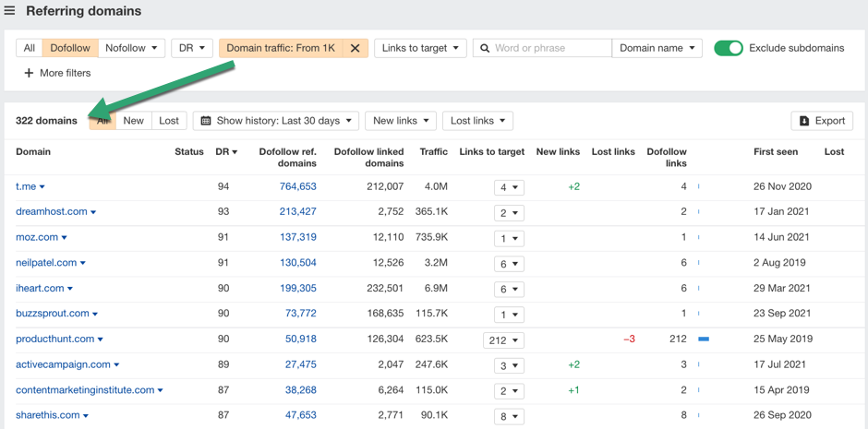The height and width of the screenshot is (429, 868).
Task: Open the dreamhost.com domain link
Action: (x=52, y=212)
